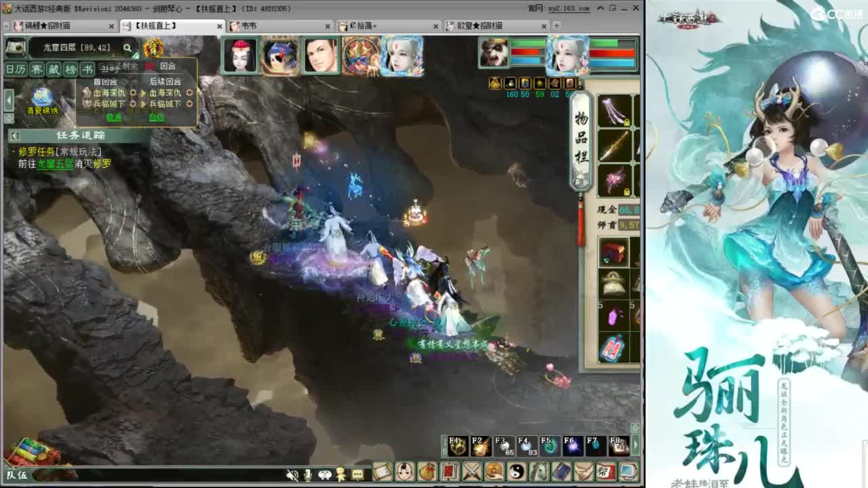The height and width of the screenshot is (488, 868).
Task: Open the horse mount icon
Action: click(539, 471)
